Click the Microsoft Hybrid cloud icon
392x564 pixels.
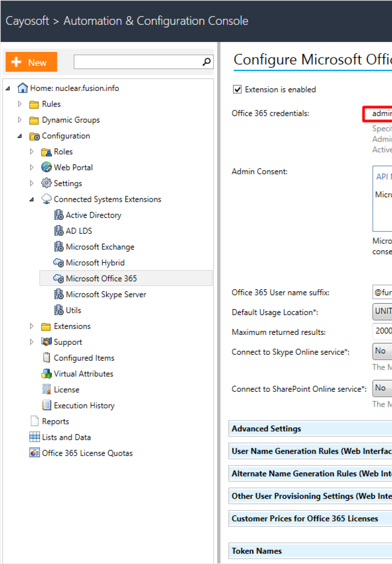click(x=58, y=263)
